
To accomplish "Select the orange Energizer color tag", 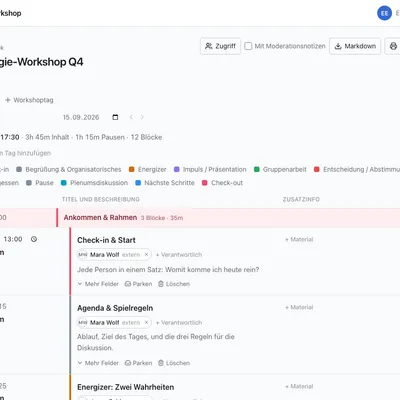I will (147, 169).
